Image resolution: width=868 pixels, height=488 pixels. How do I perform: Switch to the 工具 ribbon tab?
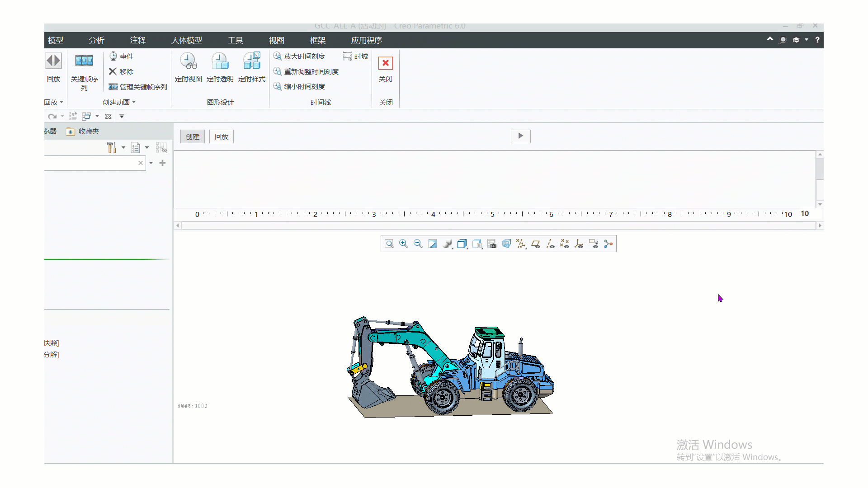pyautogui.click(x=236, y=40)
